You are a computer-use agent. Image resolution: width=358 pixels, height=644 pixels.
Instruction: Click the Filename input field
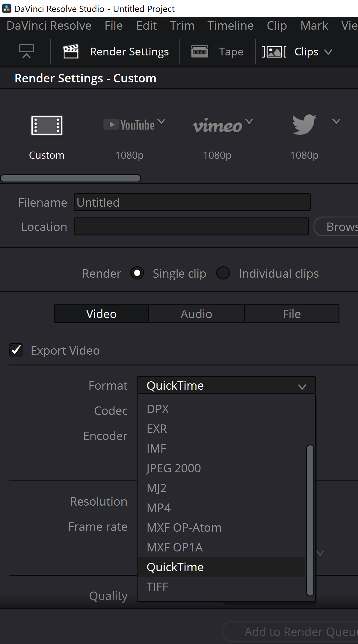point(192,202)
